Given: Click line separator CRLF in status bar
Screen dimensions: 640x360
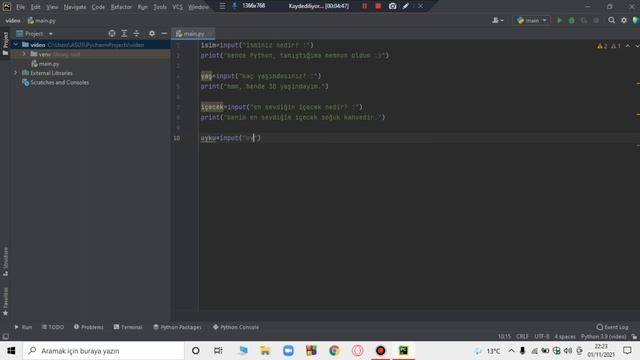Looking at the screenshot, I should pyautogui.click(x=522, y=336).
